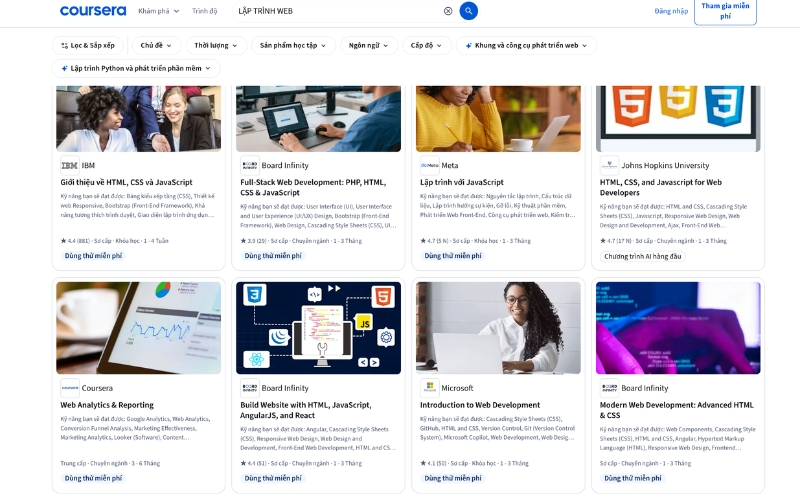Screen dimensions: 800x500
Task: Open the Lọc & Sắp xếp filter button
Action: (x=88, y=45)
